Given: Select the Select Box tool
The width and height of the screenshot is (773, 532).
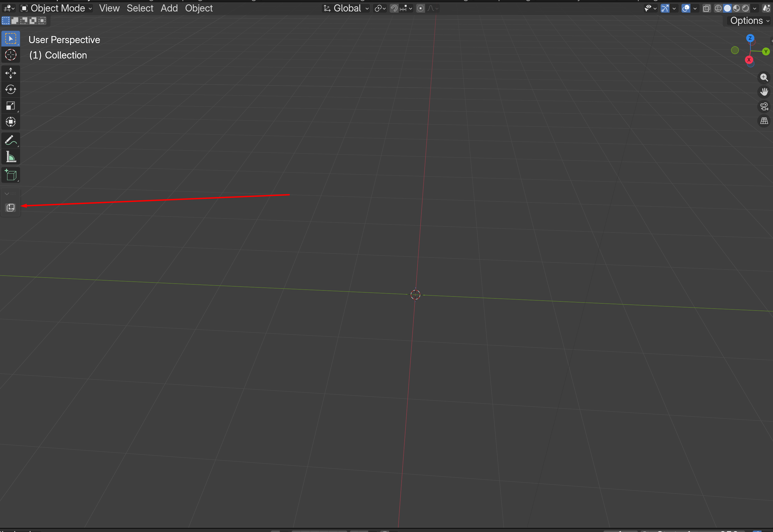Looking at the screenshot, I should click(11, 39).
